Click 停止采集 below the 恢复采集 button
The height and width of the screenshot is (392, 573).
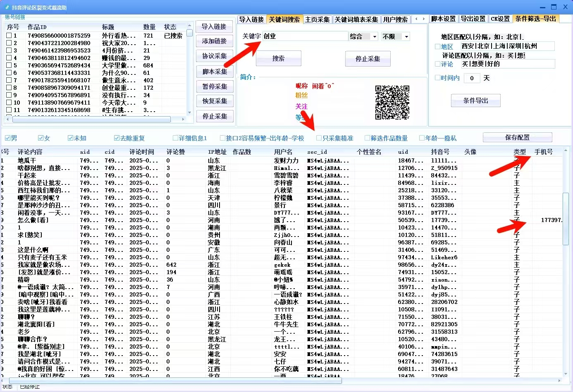(214, 116)
